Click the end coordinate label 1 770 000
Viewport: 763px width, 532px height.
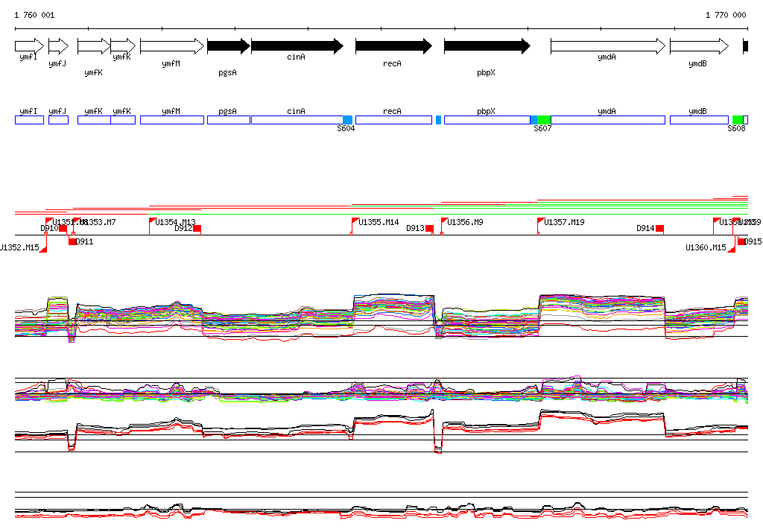[x=726, y=15]
